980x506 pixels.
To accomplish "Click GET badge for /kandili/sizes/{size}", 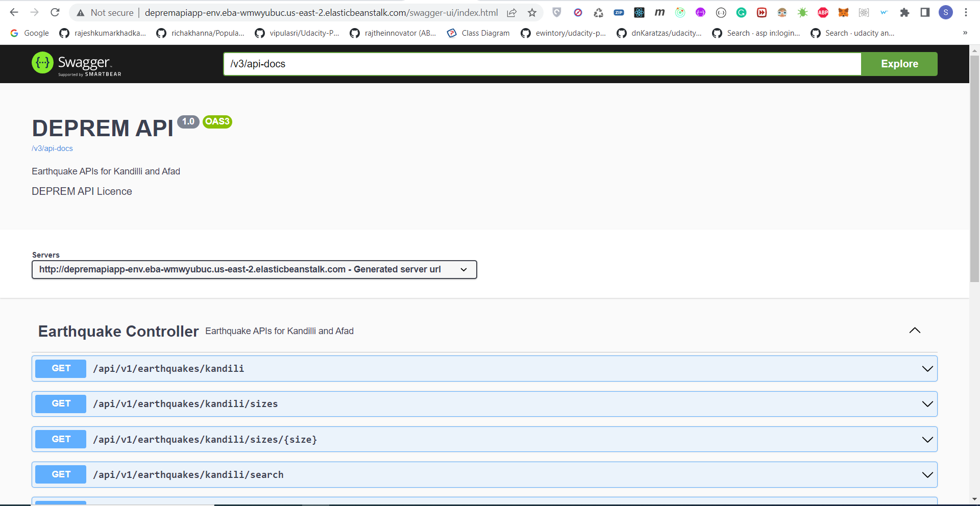I will coord(61,439).
